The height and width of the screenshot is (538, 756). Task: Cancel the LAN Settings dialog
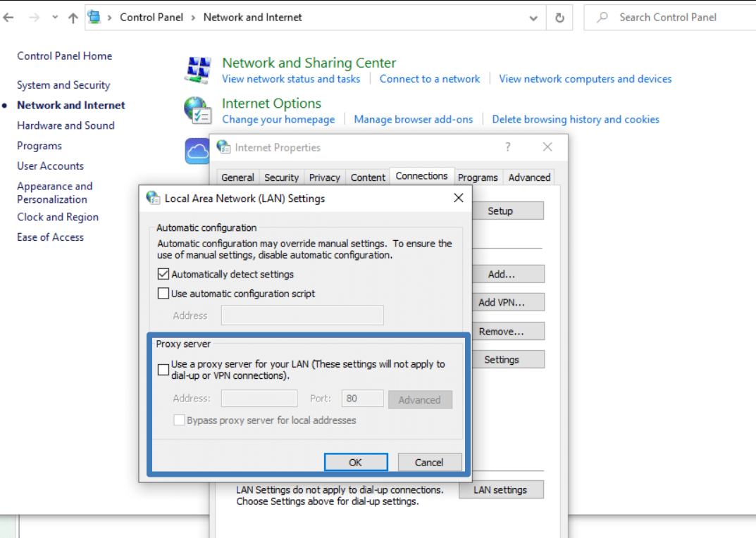click(x=429, y=463)
